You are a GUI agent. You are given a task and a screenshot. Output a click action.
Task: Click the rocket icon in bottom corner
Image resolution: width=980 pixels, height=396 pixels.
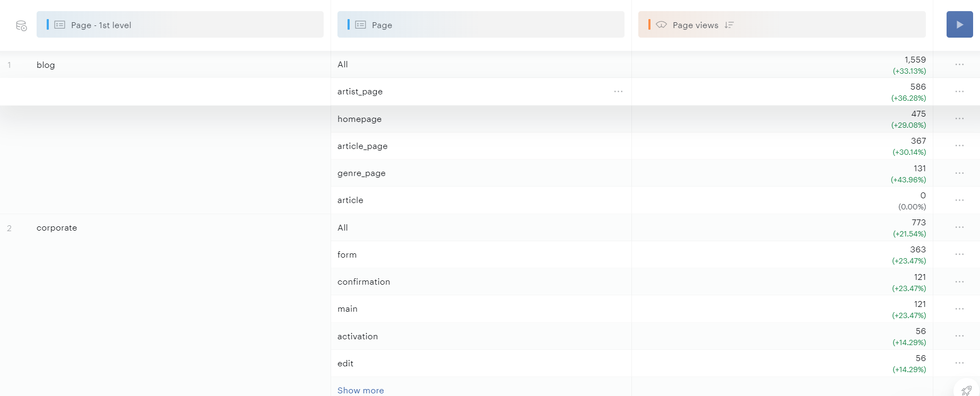click(x=966, y=391)
